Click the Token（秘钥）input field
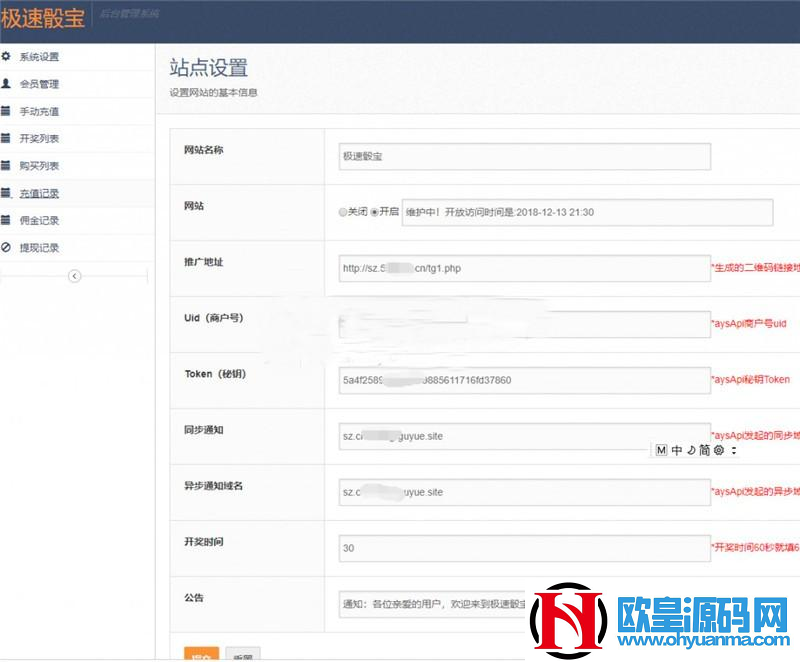 [524, 380]
